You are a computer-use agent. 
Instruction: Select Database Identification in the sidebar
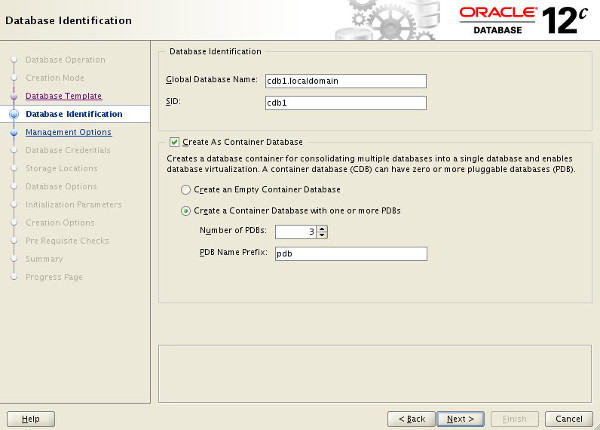[74, 114]
